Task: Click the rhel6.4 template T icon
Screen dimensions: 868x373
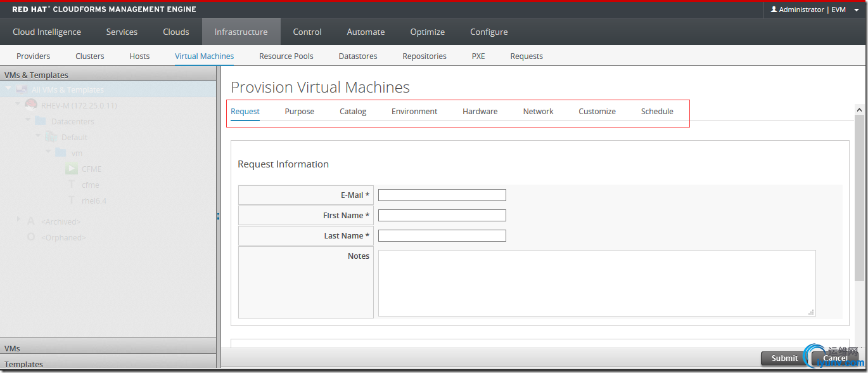Action: pyautogui.click(x=72, y=201)
